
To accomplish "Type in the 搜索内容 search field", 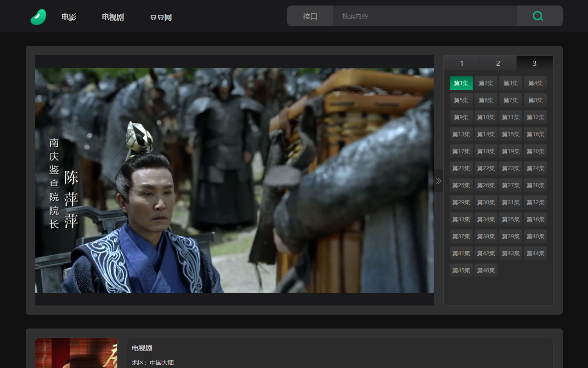I will tap(424, 16).
